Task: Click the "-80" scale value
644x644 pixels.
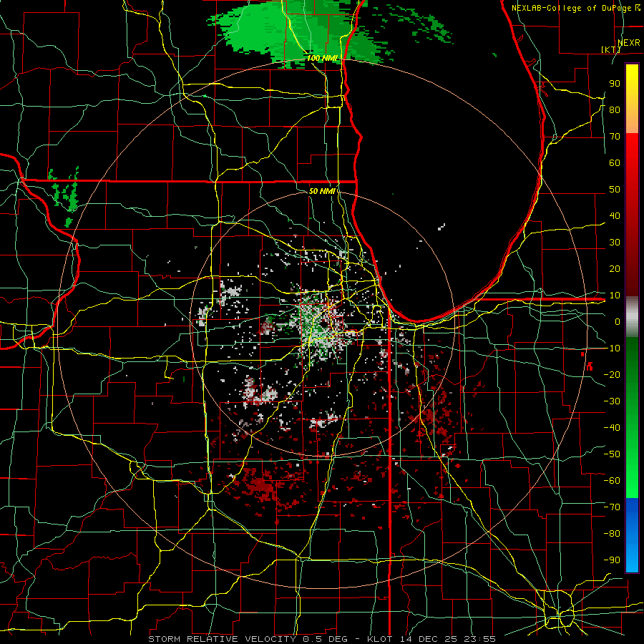Action: pos(612,534)
